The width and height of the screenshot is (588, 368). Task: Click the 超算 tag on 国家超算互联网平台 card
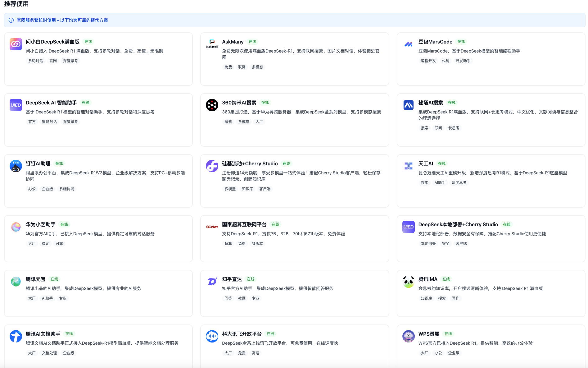[228, 244]
